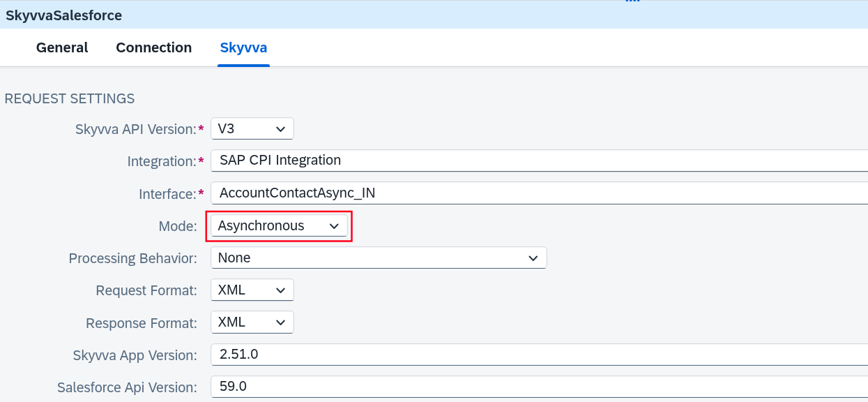Click the Integration label
This screenshot has height=402, width=868.
click(x=162, y=161)
